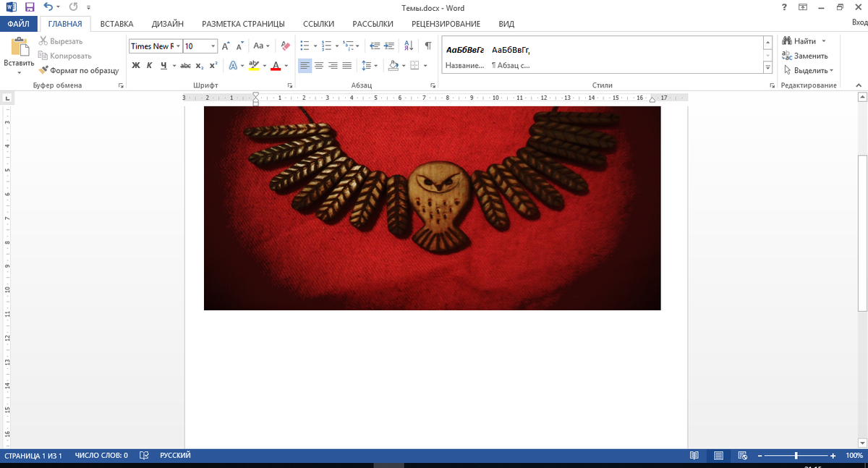868x468 pixels.
Task: Open the Times New Roman font dropdown
Action: (178, 46)
